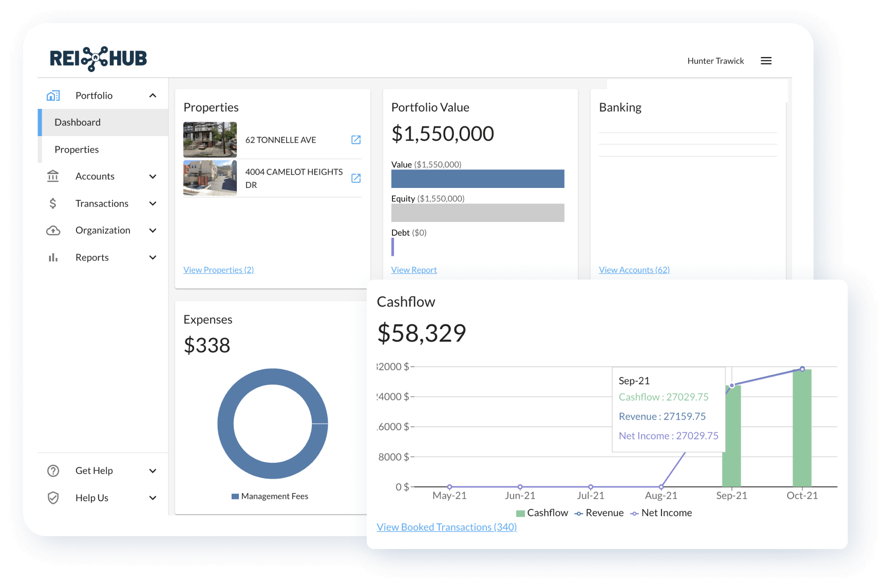Click the Transactions dollar-sign icon

coord(53,203)
